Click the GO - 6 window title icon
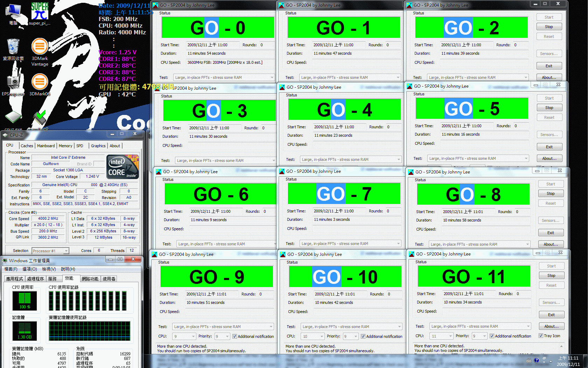Viewport: 588px width, 368px height. tap(159, 172)
